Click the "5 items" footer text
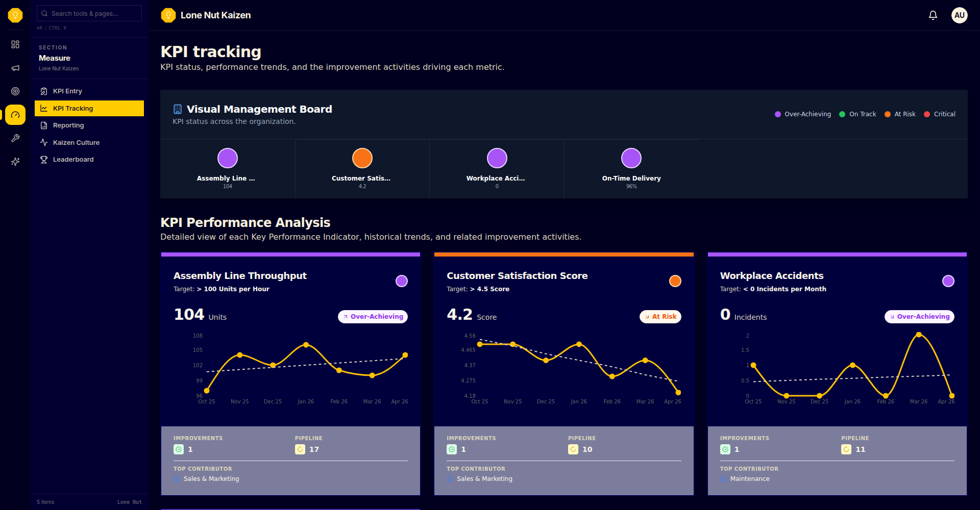The width and height of the screenshot is (980, 510). click(x=45, y=502)
